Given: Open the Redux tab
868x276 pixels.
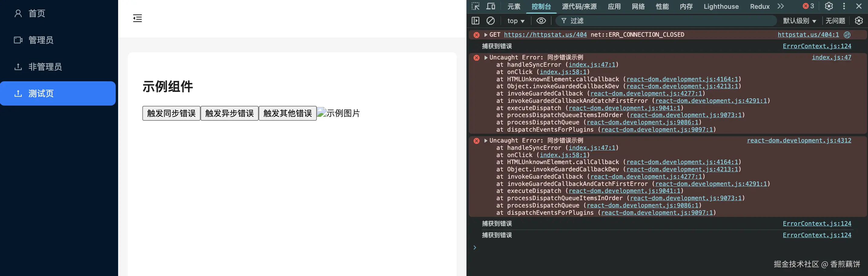Looking at the screenshot, I should 760,6.
